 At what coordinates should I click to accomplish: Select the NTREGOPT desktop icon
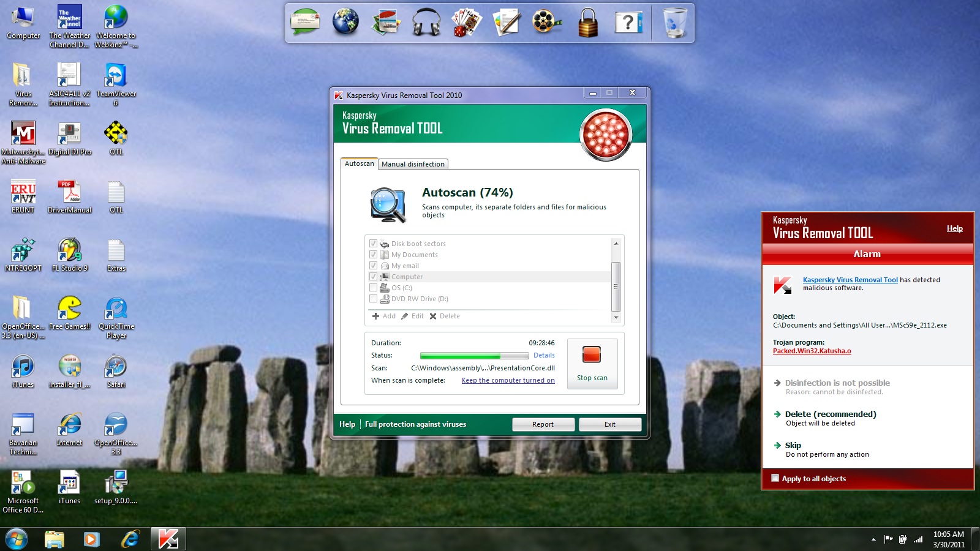23,255
